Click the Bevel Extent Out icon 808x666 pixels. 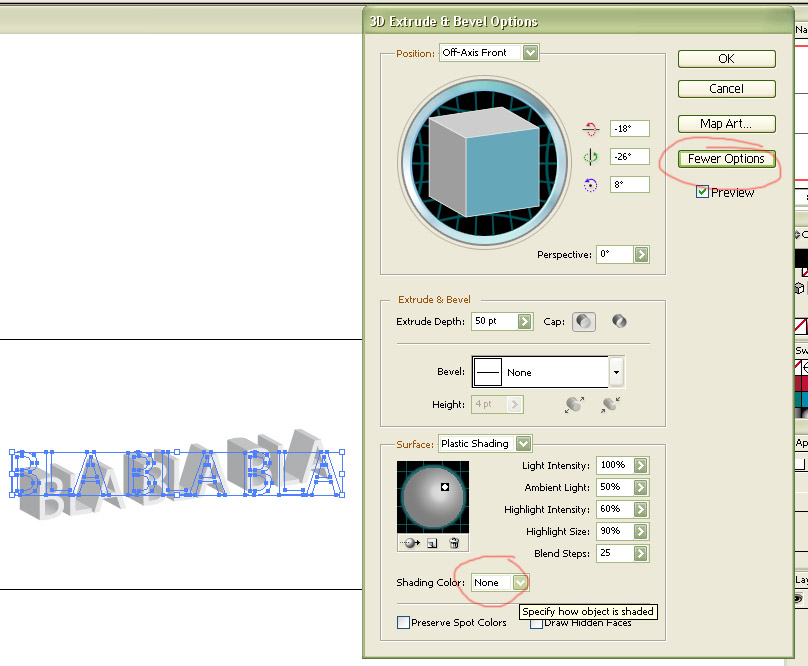[x=574, y=405]
